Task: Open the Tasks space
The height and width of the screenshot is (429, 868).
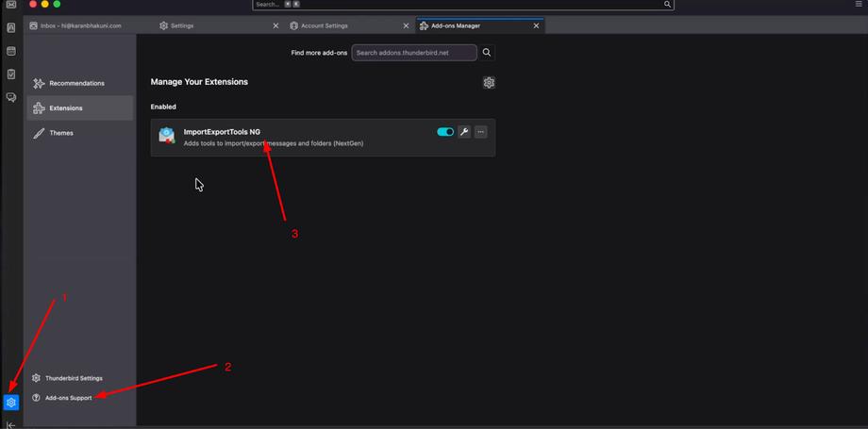Action: [x=11, y=74]
